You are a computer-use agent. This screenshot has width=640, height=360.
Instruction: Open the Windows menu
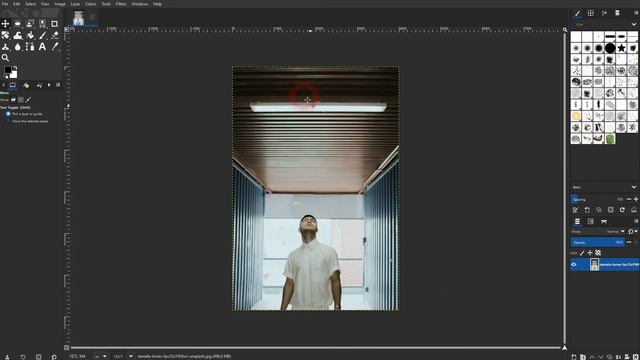click(x=140, y=4)
